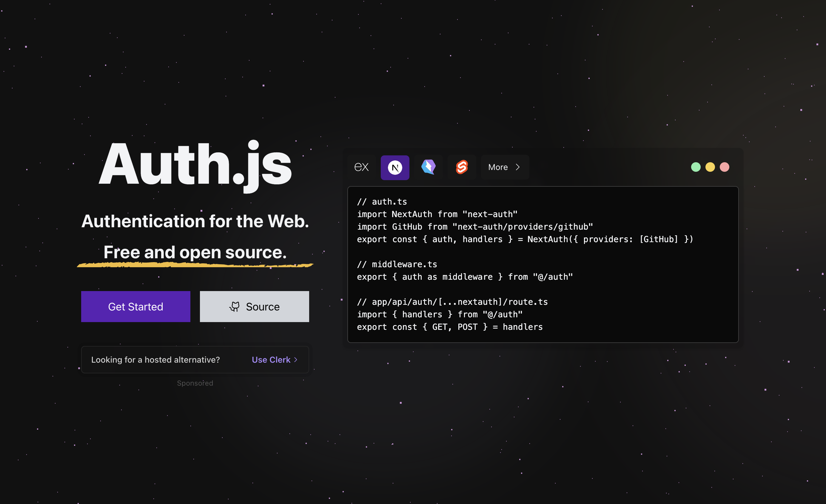Select the Next.js framework tab

[395, 167]
